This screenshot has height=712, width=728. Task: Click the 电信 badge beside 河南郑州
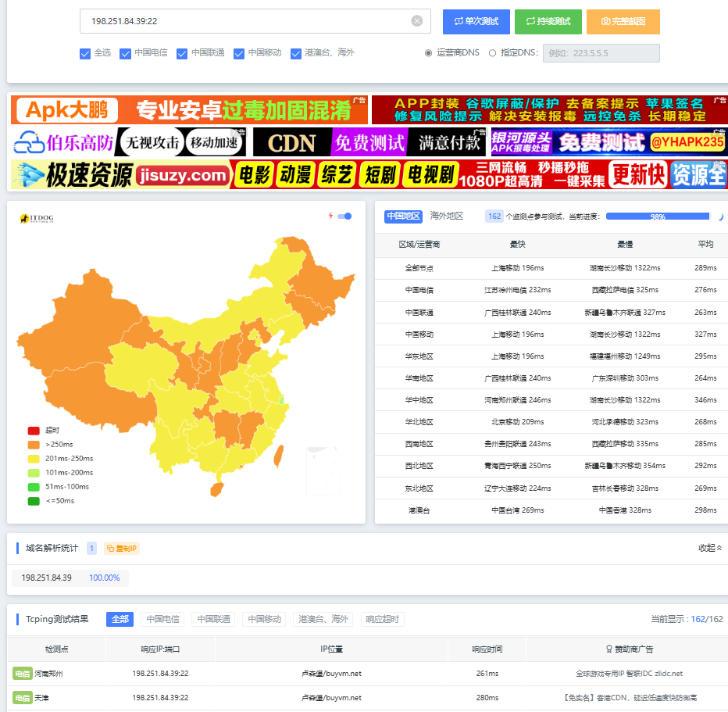click(22, 674)
